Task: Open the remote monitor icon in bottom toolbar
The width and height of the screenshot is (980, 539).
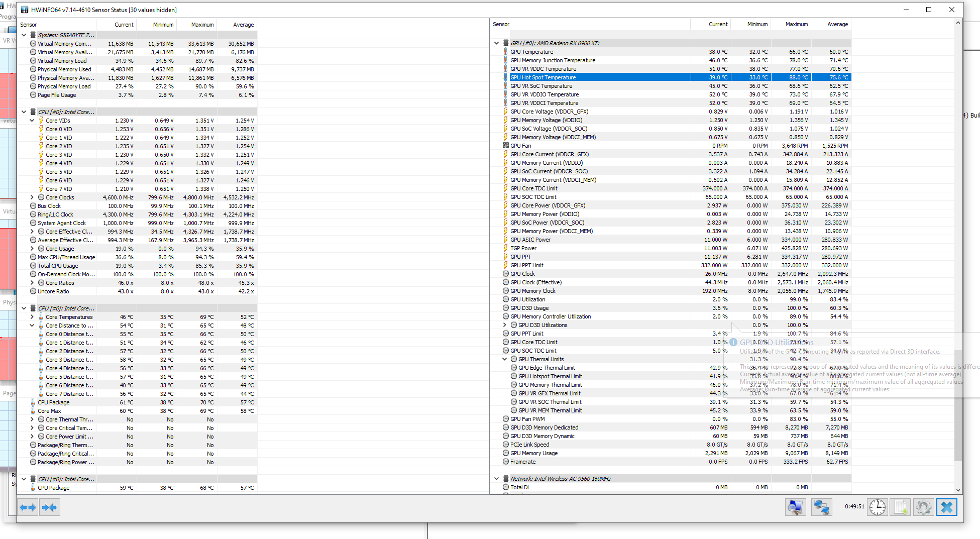Action: [x=796, y=507]
